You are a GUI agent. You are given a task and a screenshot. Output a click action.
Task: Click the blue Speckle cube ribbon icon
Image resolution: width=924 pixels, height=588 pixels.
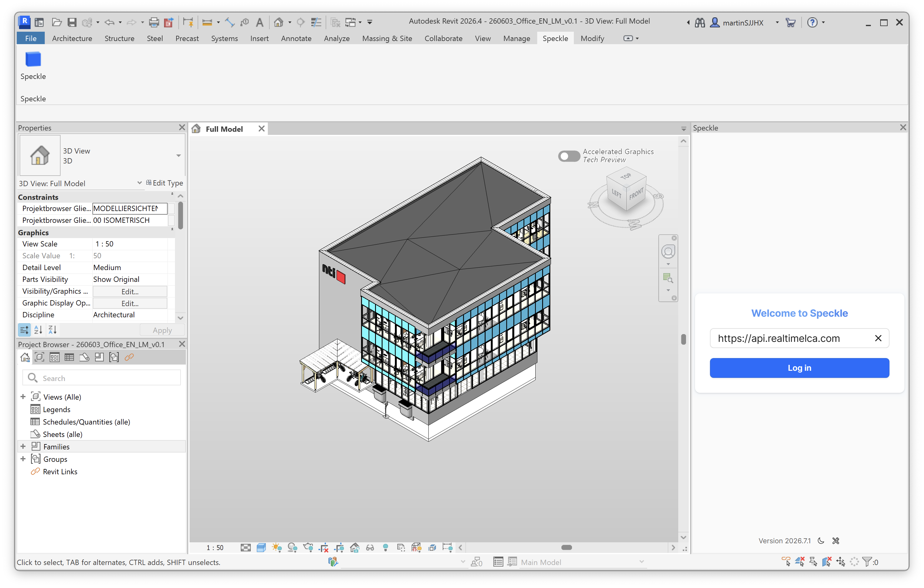click(x=33, y=59)
